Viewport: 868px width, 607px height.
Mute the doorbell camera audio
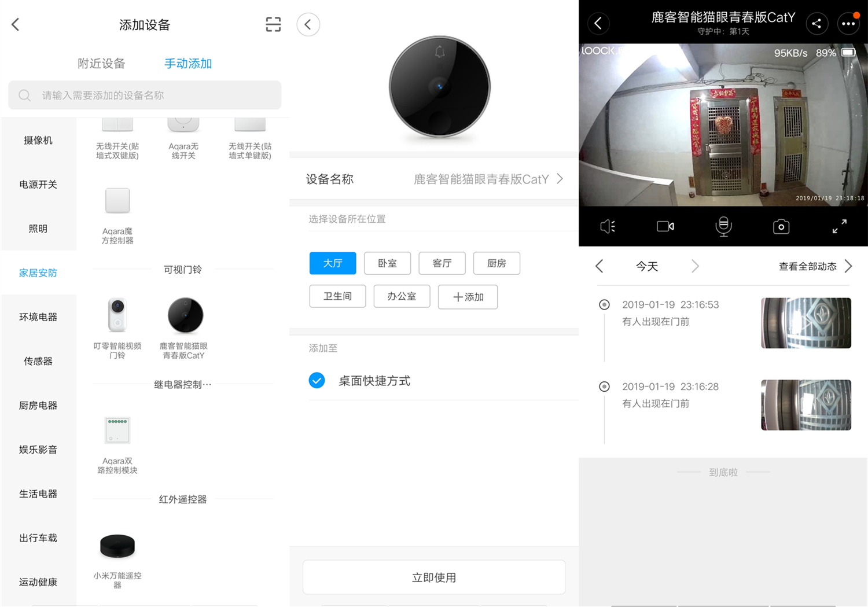tap(607, 226)
